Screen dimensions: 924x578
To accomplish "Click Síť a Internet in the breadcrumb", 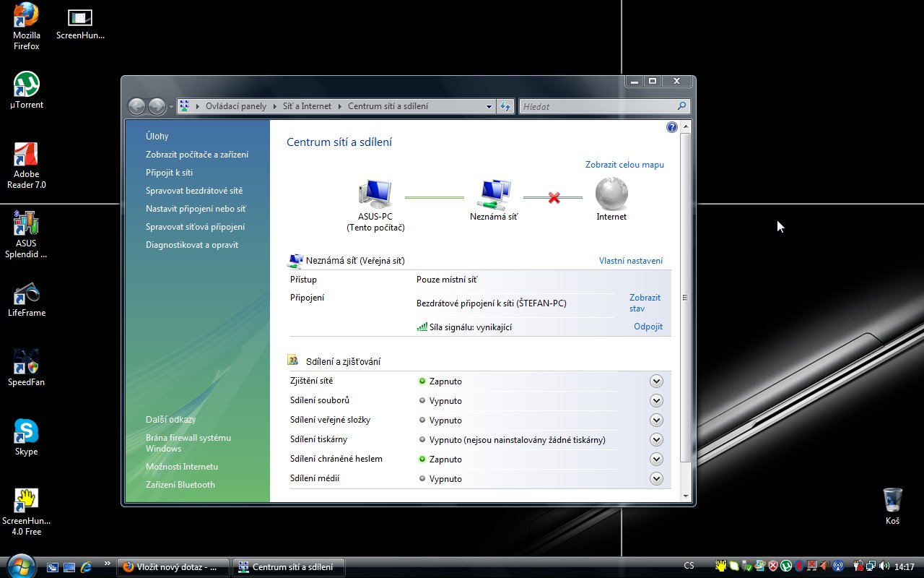I will 307,106.
